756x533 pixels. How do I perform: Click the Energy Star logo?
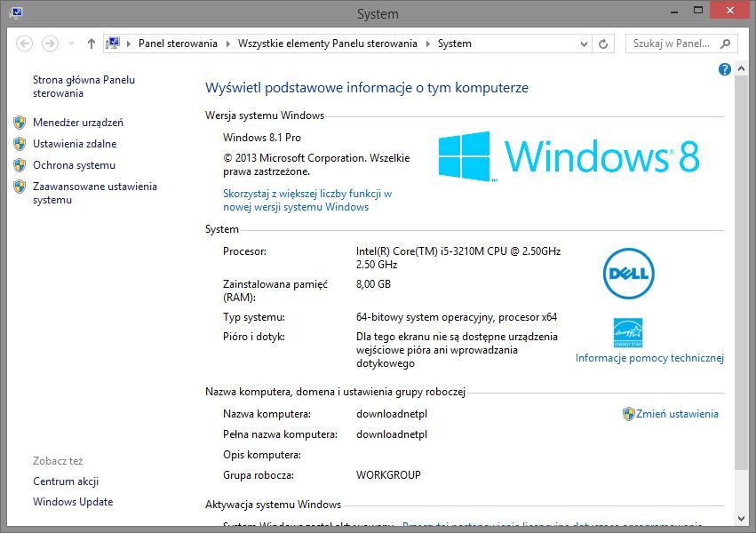tap(628, 332)
